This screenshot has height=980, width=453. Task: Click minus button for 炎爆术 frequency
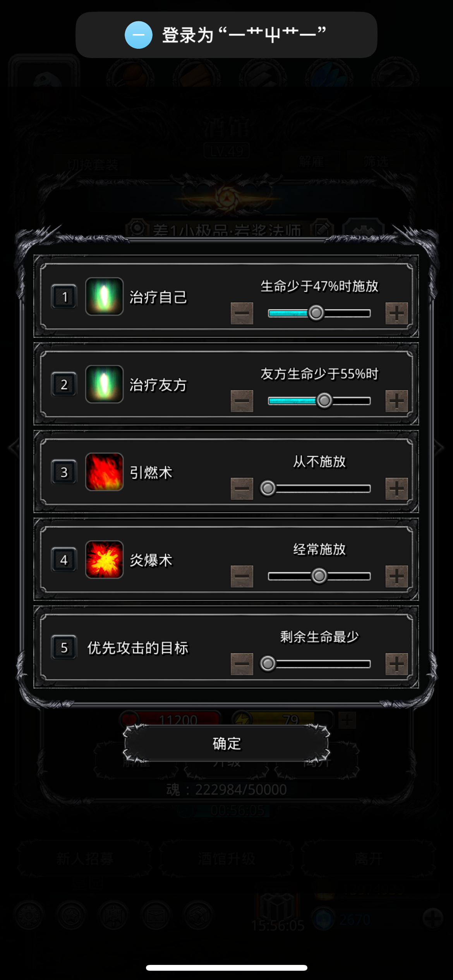pos(242,576)
